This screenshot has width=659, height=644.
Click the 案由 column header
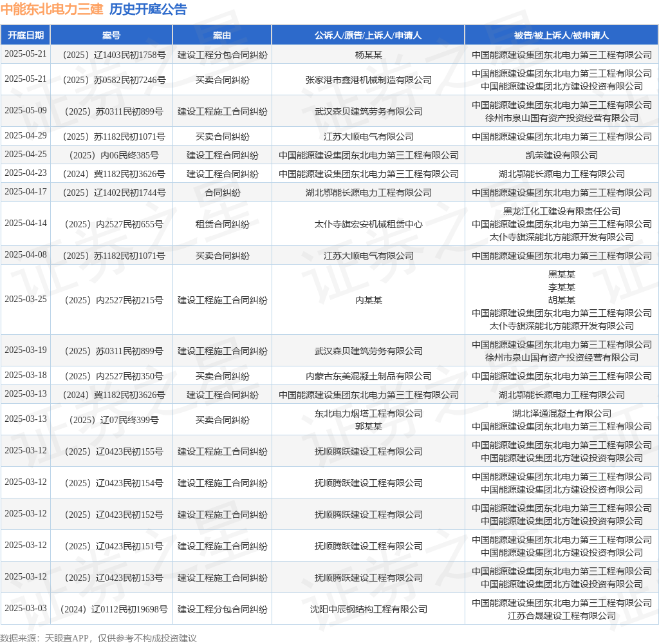222,35
